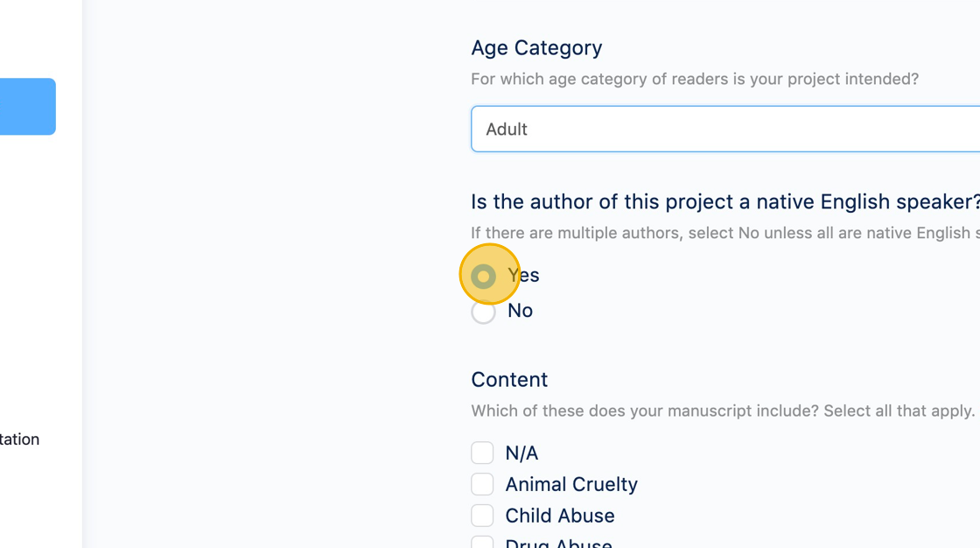Image resolution: width=980 pixels, height=548 pixels.
Task: Select the sidebar item ending in "tation"
Action: click(x=19, y=439)
